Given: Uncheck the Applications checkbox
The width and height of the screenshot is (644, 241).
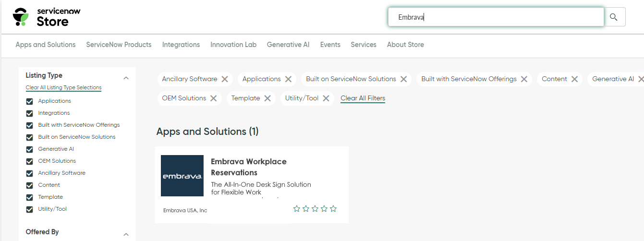Looking at the screenshot, I should (30, 101).
